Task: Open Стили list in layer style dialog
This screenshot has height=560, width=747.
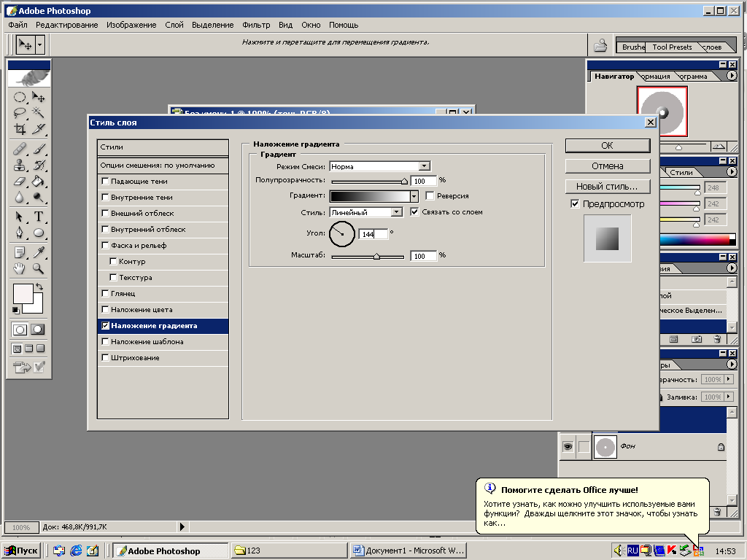Action: 163,147
